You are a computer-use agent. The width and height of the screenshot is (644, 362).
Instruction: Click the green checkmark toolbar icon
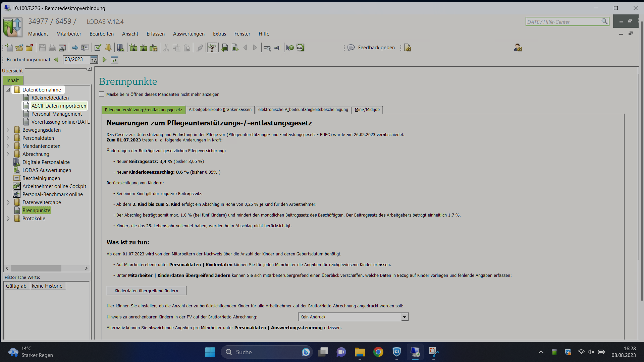[98, 48]
